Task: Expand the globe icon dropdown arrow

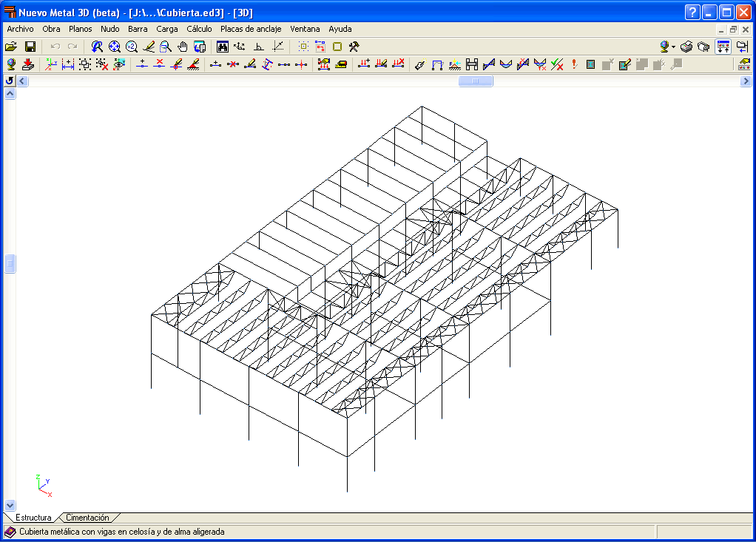Action: click(673, 47)
